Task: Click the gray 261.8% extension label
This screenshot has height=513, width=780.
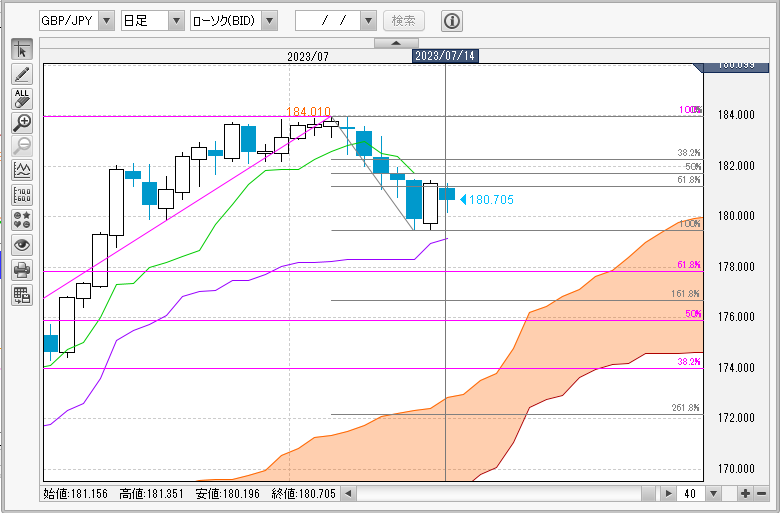Action: (685, 408)
